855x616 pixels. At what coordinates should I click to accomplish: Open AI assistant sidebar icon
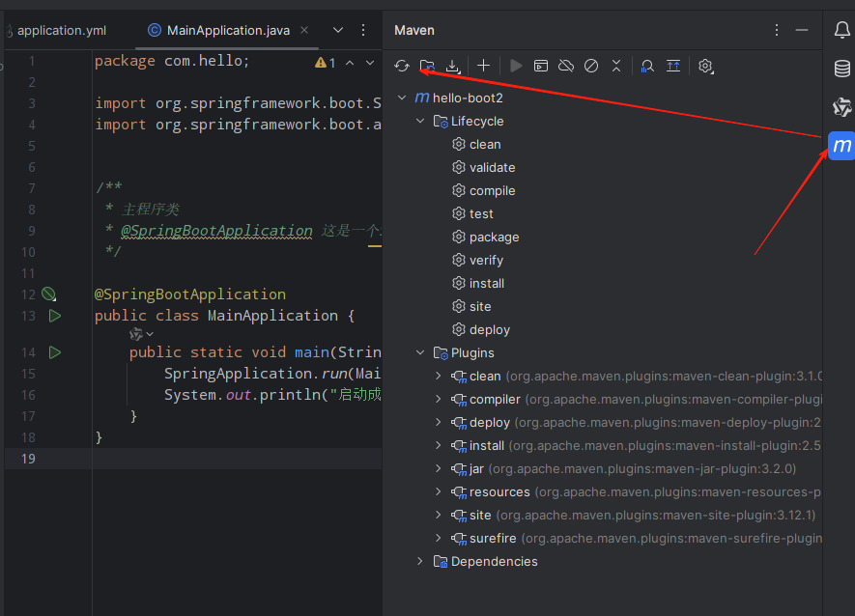pyautogui.click(x=841, y=107)
